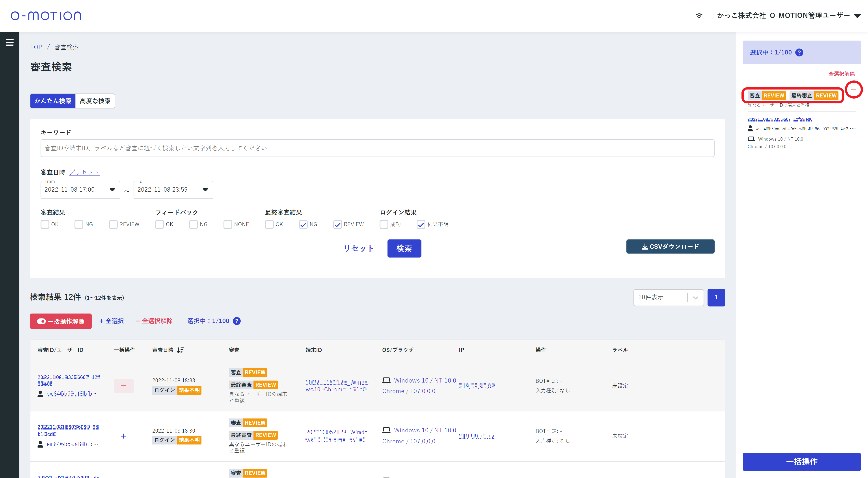Remove selected item with red minus icon
This screenshot has height=478, width=868.
853,89
